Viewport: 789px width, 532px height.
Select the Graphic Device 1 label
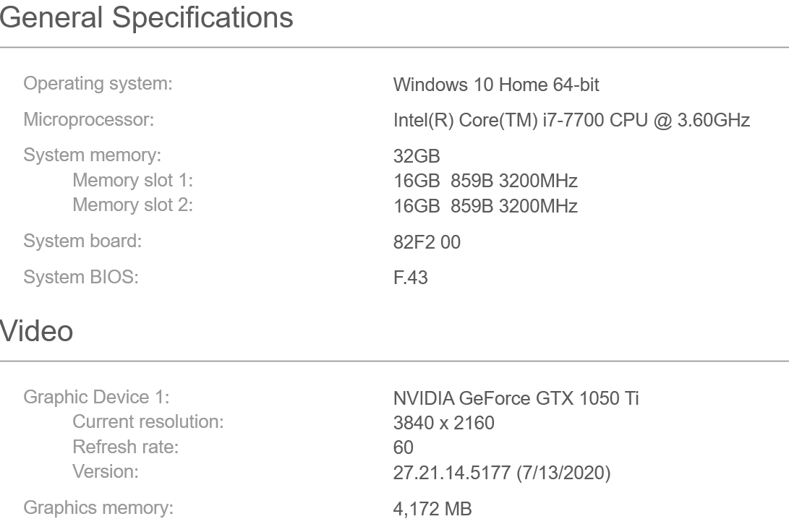point(97,398)
